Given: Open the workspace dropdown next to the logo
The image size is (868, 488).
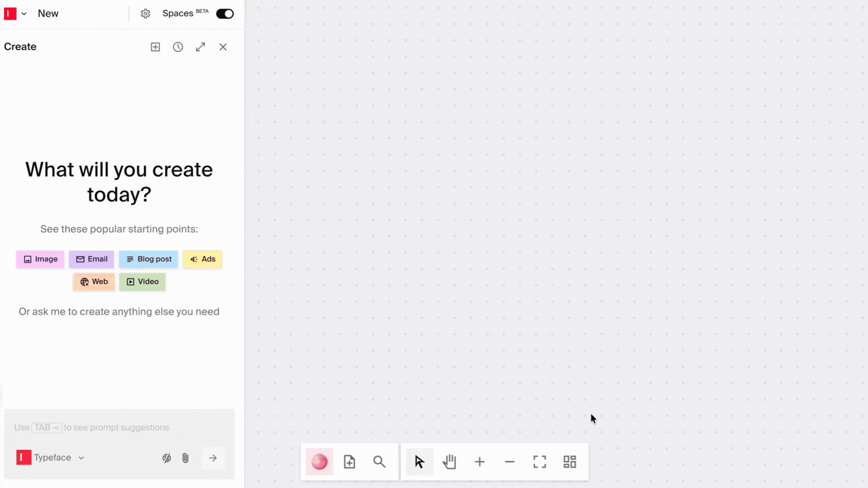Looking at the screenshot, I should [24, 14].
